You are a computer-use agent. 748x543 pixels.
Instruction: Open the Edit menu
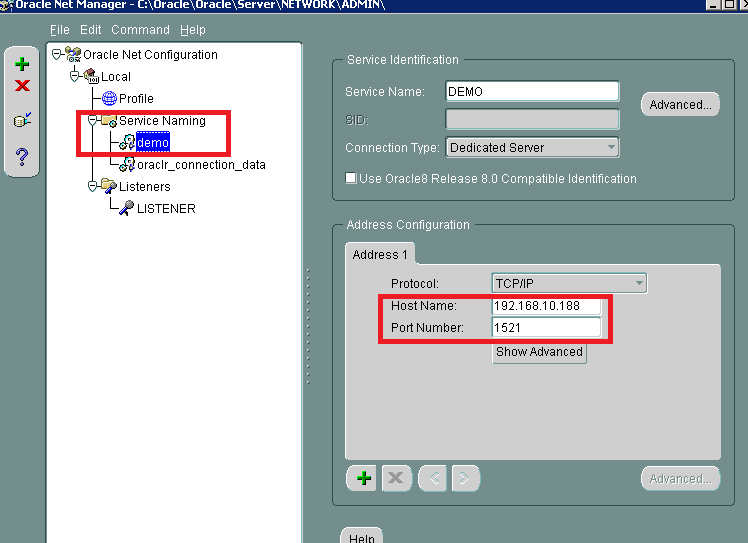coord(91,30)
